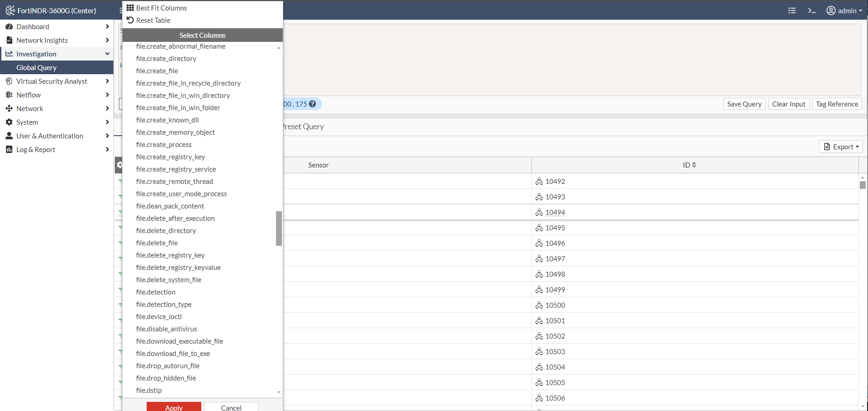Click the Apply button
The image size is (868, 411).
(174, 407)
